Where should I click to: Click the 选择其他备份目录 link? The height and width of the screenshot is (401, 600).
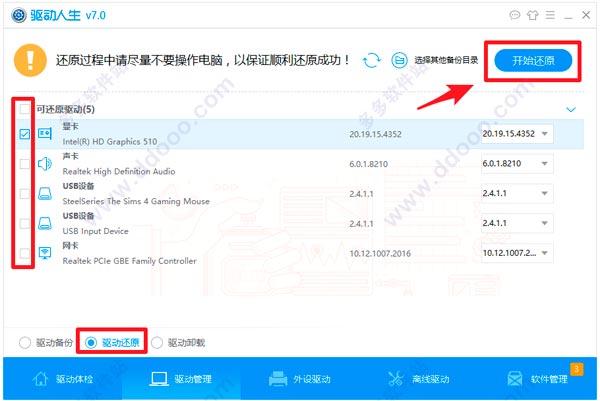point(446,60)
